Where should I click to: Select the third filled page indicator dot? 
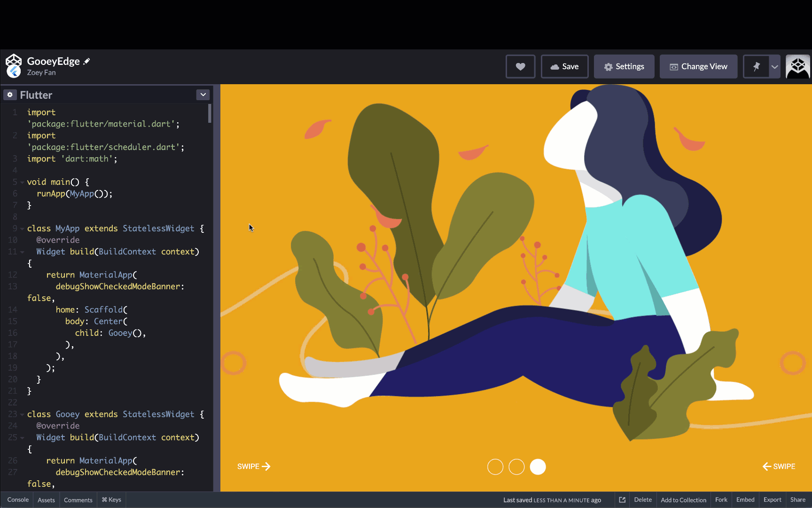pyautogui.click(x=538, y=467)
